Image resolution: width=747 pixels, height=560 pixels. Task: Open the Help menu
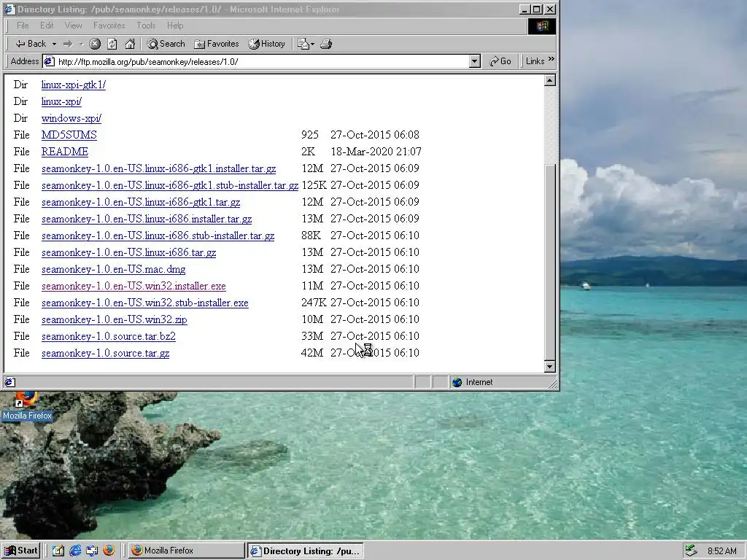click(x=175, y=26)
